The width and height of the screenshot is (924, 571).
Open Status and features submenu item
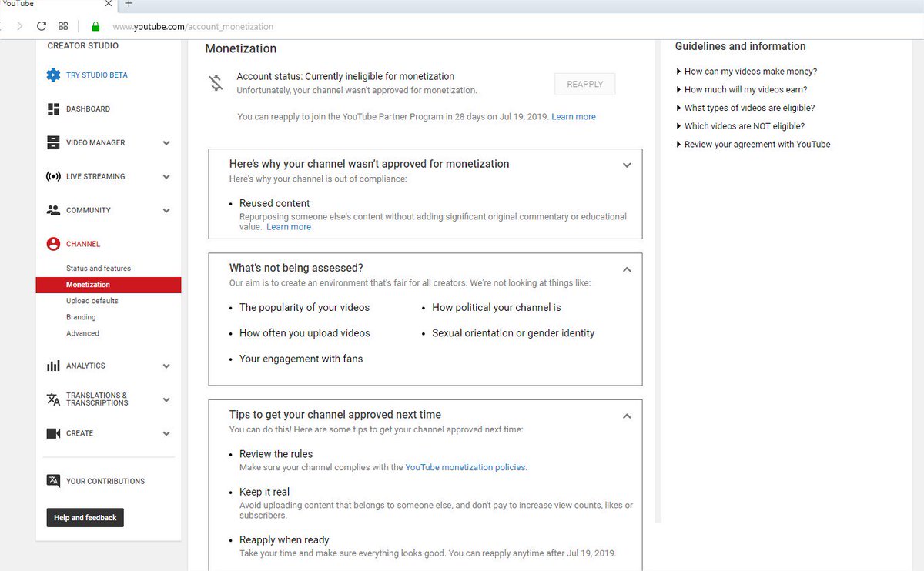pyautogui.click(x=99, y=269)
